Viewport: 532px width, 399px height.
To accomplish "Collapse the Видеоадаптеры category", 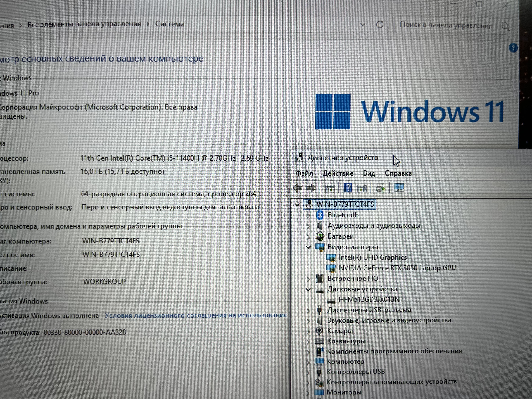I will (308, 247).
